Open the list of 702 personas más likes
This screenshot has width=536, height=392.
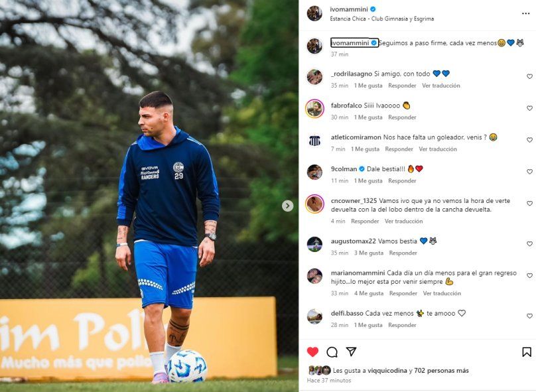click(x=441, y=371)
